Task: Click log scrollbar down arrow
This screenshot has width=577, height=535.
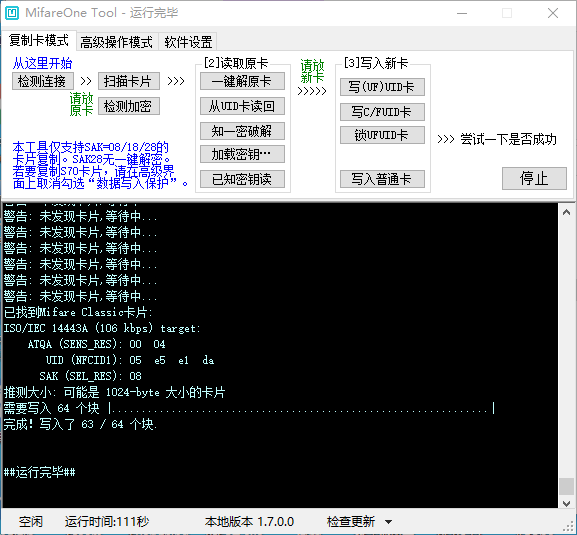Action: (x=566, y=503)
